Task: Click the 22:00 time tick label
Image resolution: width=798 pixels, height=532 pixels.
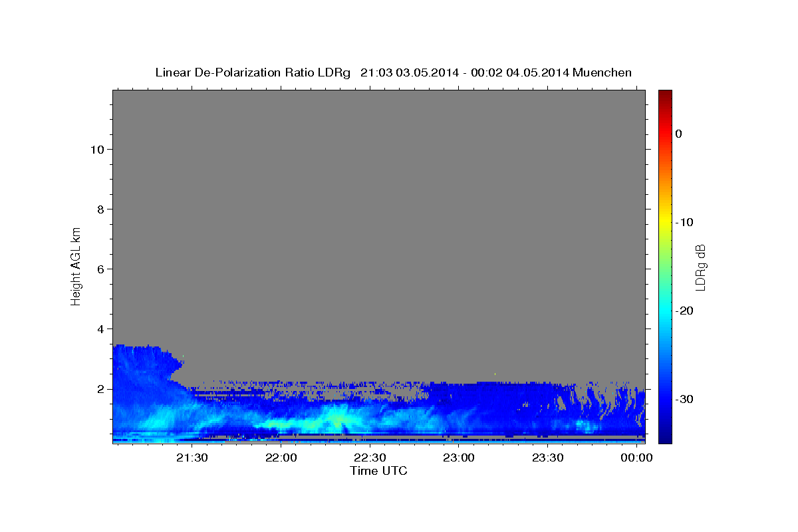Action: tap(281, 458)
